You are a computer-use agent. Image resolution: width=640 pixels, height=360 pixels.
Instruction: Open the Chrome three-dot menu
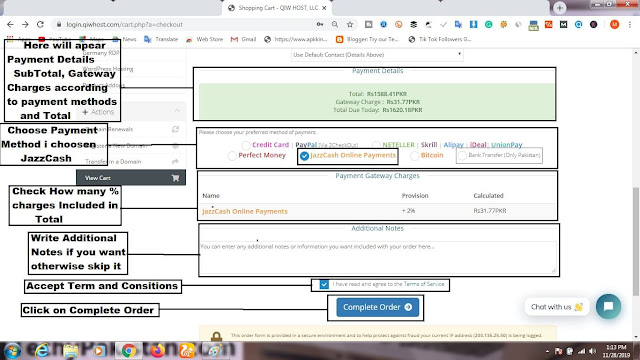pyautogui.click(x=630, y=24)
